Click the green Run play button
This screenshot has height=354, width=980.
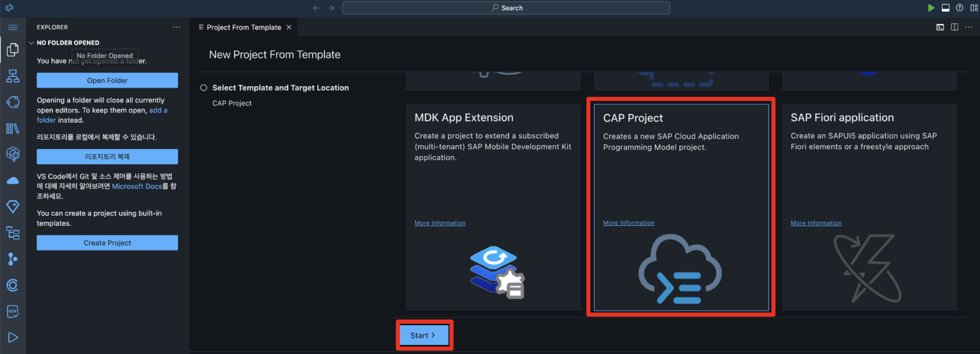click(931, 8)
